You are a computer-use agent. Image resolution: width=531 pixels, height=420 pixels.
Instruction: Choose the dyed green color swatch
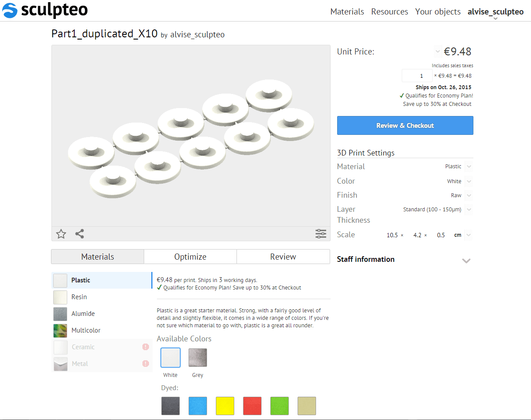pyautogui.click(x=280, y=406)
